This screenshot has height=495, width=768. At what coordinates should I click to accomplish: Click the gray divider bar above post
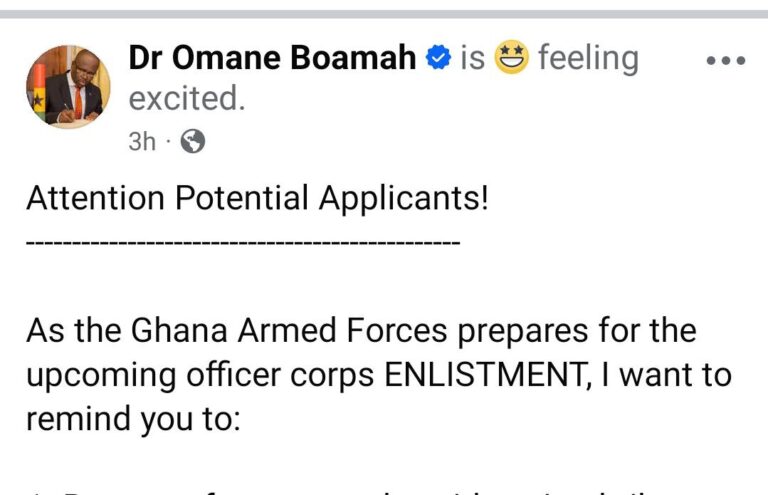(x=384, y=14)
